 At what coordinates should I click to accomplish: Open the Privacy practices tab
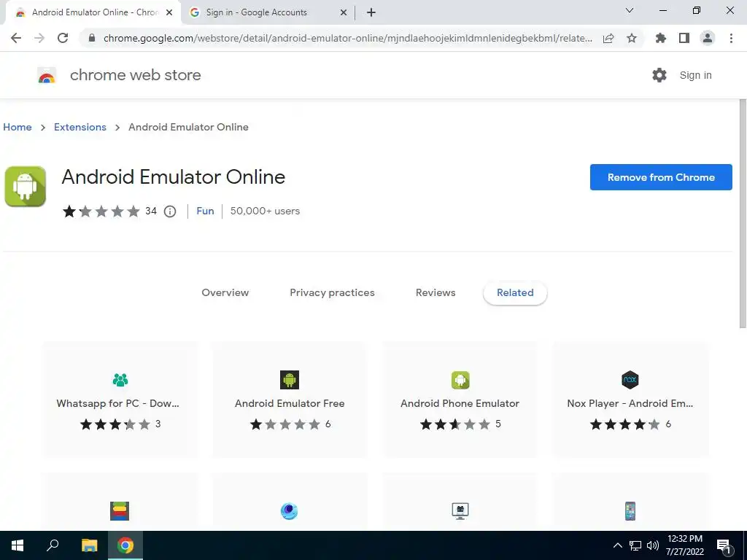[332, 292]
